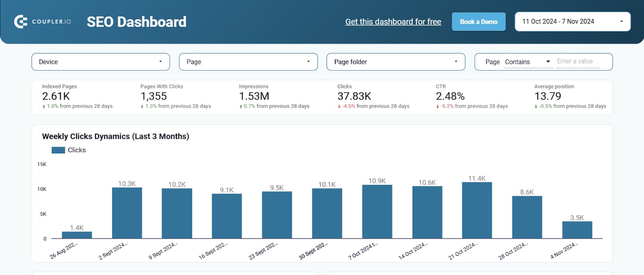Click the -4.5% from previous 28 days text
This screenshot has width=644, height=275.
(373, 106)
